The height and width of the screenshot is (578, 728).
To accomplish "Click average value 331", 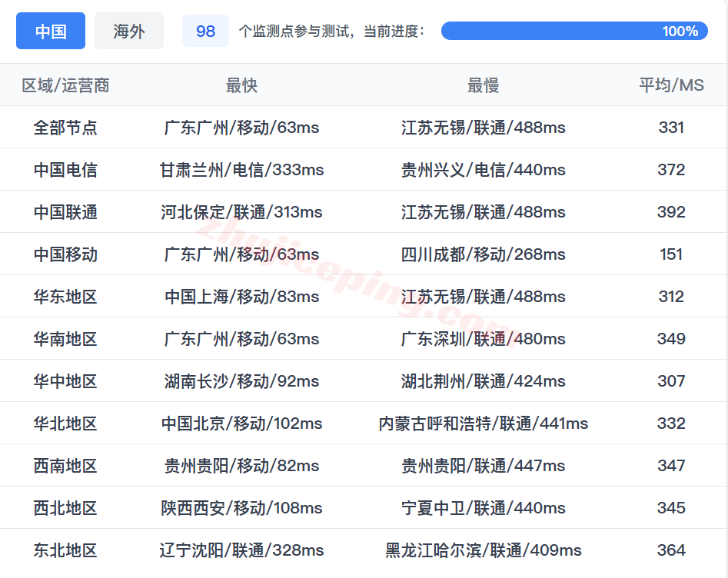I will pos(671,128).
